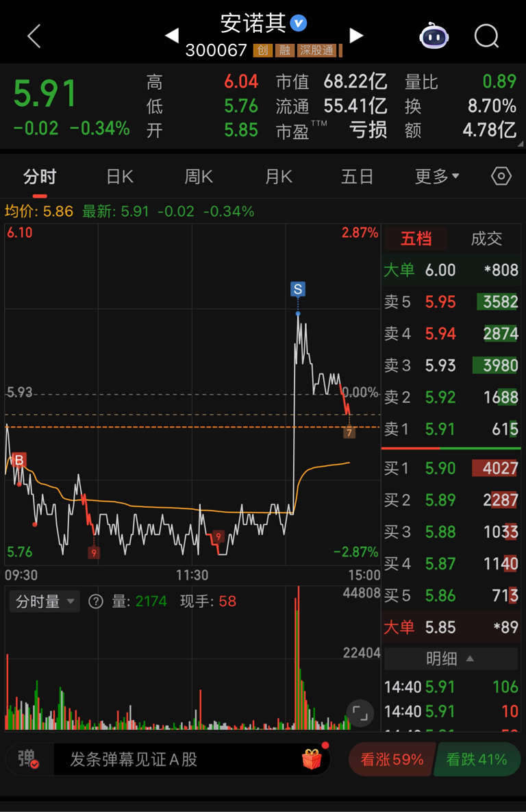The image size is (526, 812).
Task: Tap the 卖4 5.94 order row
Action: point(451,334)
